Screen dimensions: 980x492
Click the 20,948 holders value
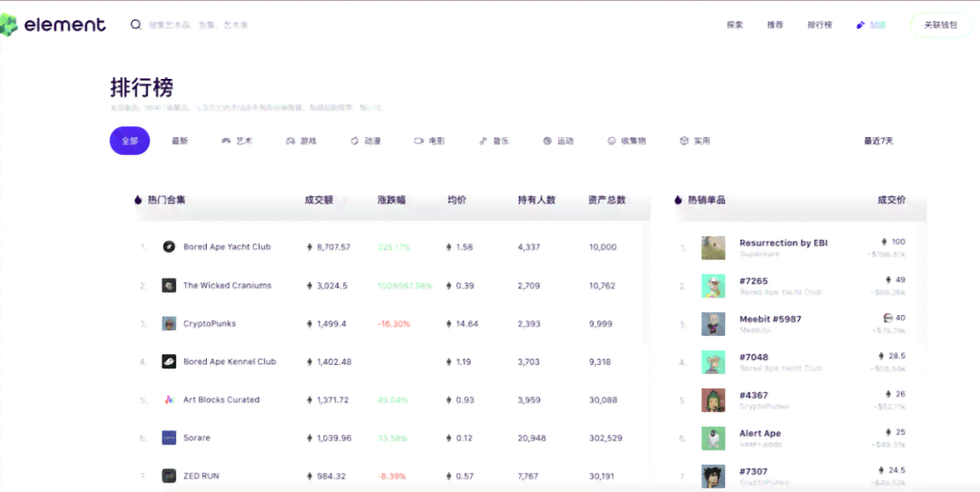(532, 438)
